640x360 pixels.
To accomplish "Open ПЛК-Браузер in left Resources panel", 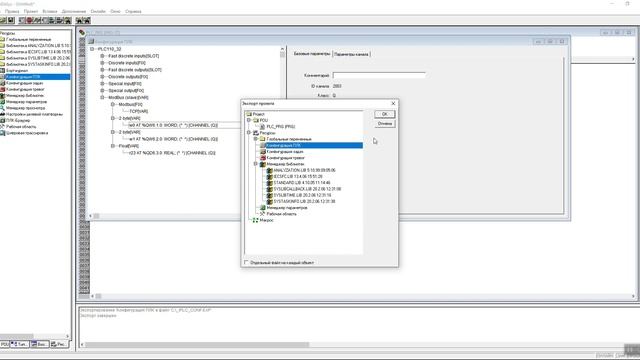I will pyautogui.click(x=18, y=120).
